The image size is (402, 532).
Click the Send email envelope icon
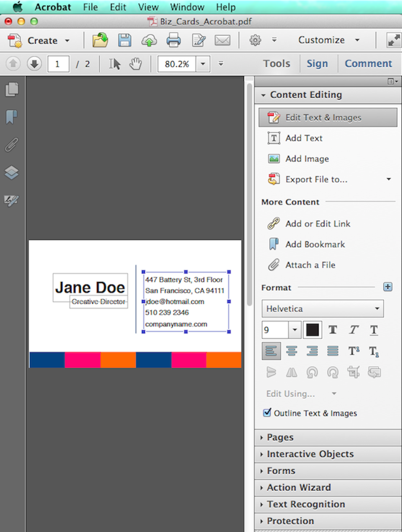coord(222,41)
